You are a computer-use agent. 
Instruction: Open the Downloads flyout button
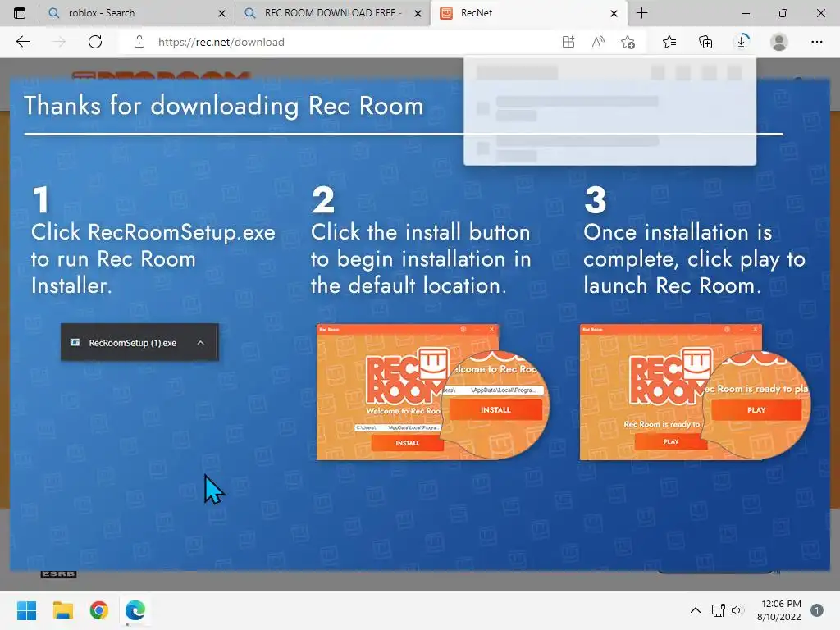742,42
